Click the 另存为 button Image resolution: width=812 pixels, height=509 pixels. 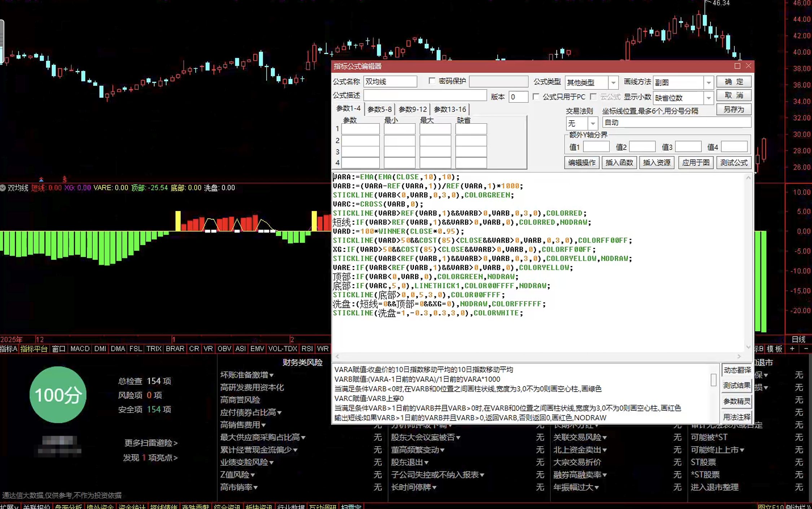click(734, 109)
